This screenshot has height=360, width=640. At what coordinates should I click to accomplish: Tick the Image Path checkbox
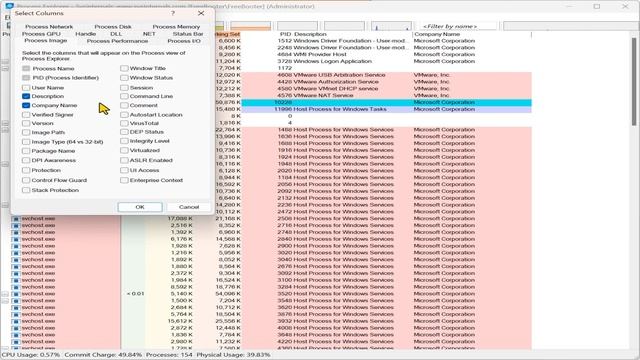pos(26,132)
